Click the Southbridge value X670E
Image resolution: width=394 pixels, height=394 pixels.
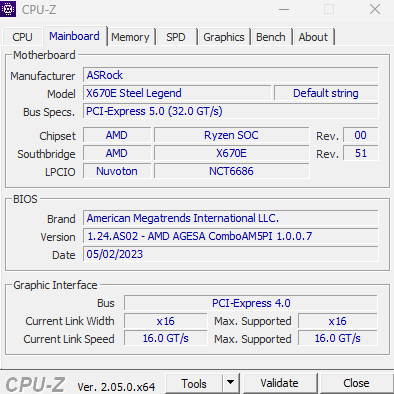pyautogui.click(x=231, y=153)
